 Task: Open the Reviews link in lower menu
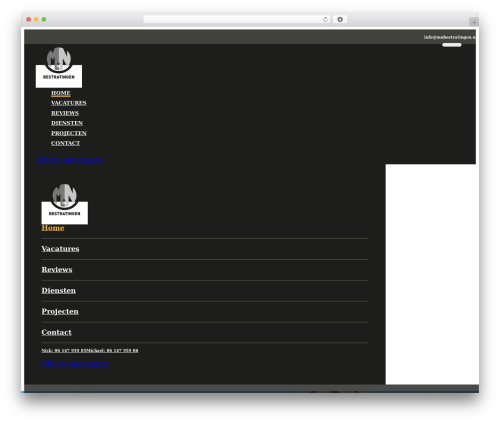[57, 269]
